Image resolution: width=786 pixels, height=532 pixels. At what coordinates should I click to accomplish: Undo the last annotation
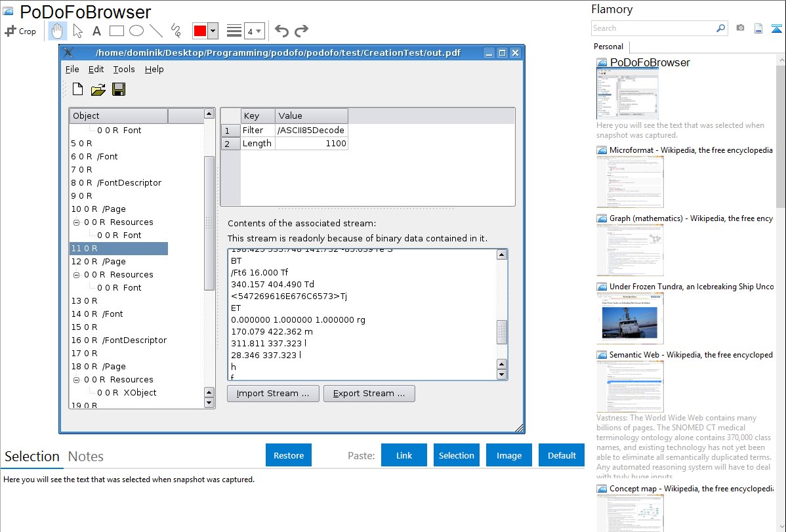281,31
